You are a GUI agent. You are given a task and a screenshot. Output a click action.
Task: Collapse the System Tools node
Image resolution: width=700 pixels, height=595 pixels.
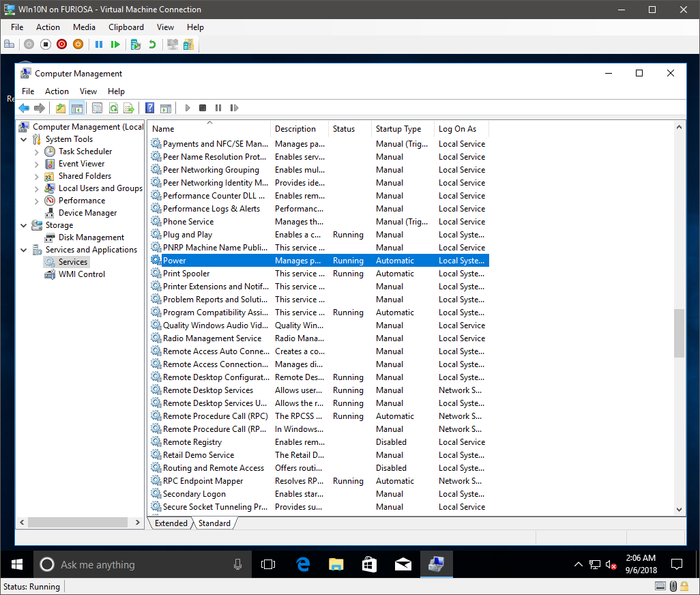coord(24,139)
